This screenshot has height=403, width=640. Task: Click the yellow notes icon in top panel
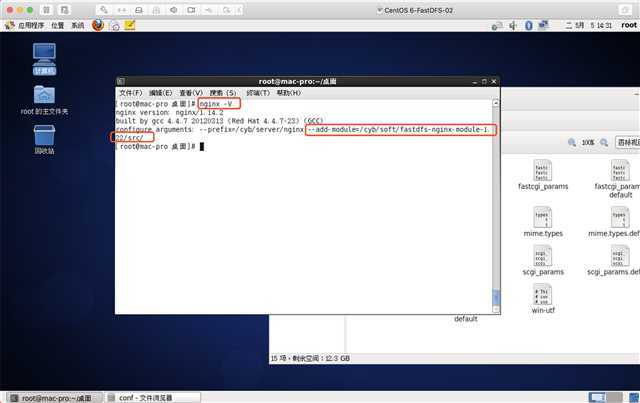click(130, 25)
